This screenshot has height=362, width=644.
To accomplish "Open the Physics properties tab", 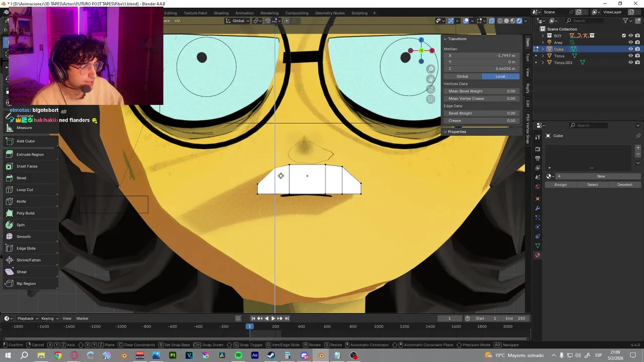I will [537, 227].
